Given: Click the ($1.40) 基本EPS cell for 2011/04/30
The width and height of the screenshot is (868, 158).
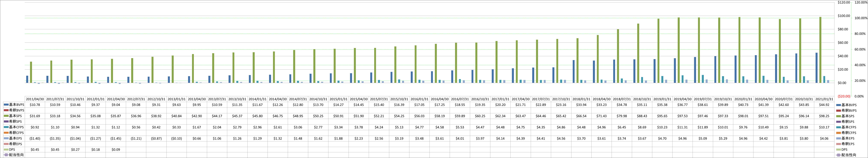Looking at the screenshot, I should 35,138.
